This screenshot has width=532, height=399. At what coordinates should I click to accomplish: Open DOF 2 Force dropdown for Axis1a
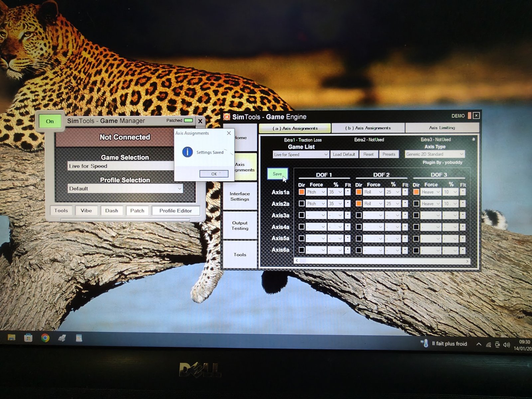tap(373, 192)
